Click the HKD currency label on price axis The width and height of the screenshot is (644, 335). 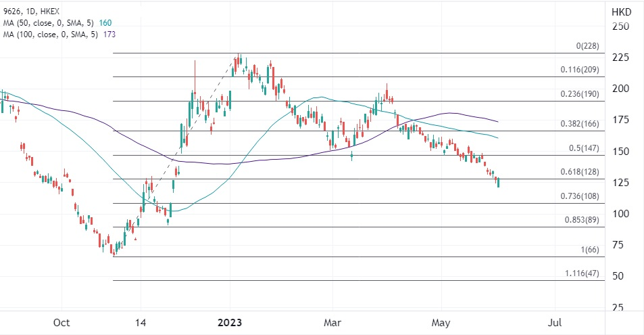point(621,12)
